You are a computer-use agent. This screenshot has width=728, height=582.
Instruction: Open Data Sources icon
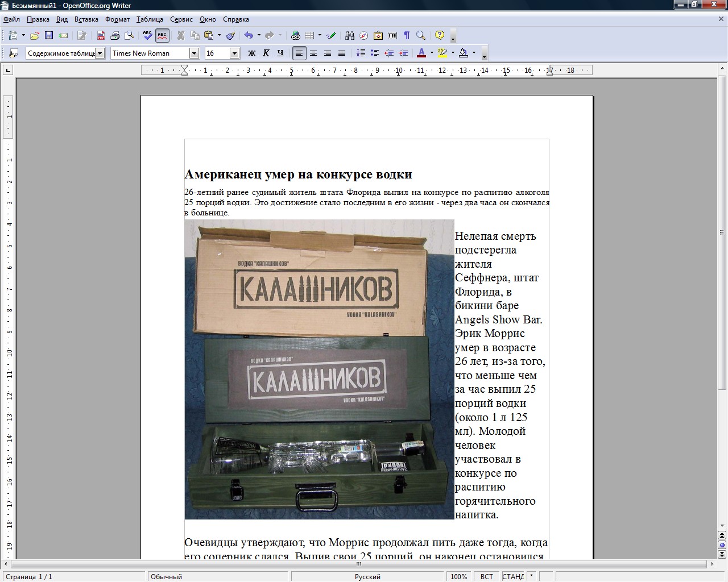click(392, 35)
